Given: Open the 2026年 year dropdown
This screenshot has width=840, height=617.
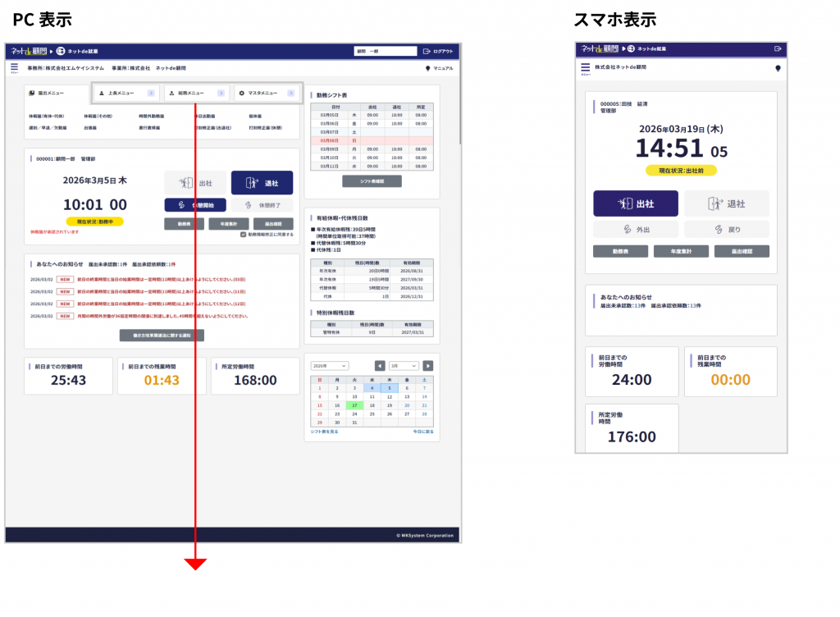Looking at the screenshot, I should 330,365.
